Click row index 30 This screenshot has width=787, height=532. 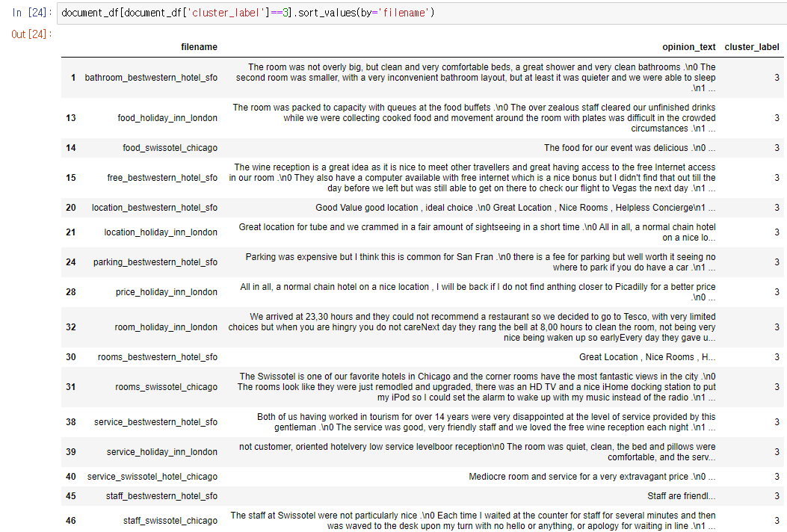[x=71, y=357]
